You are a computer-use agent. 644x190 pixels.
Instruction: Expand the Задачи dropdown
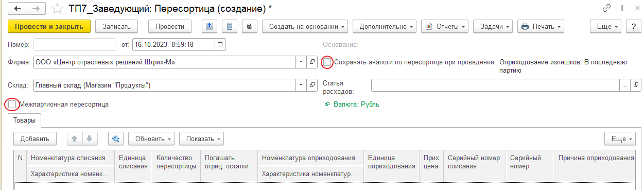click(x=493, y=26)
